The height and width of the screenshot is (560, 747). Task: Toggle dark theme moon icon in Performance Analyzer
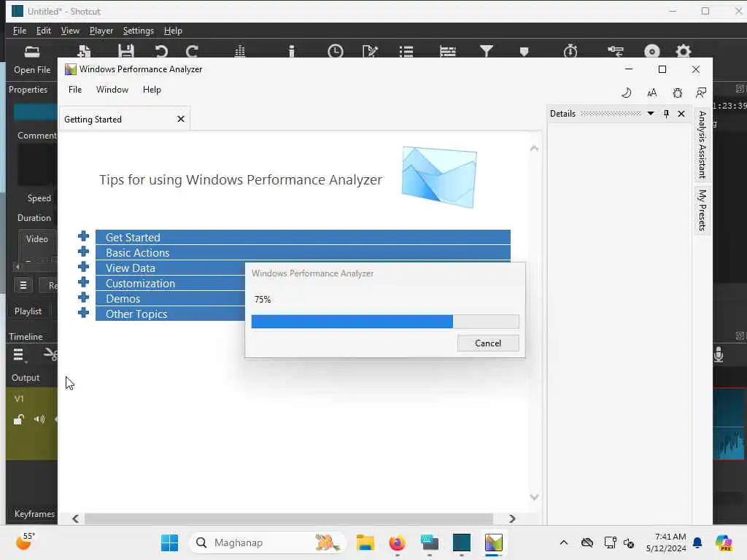[627, 93]
